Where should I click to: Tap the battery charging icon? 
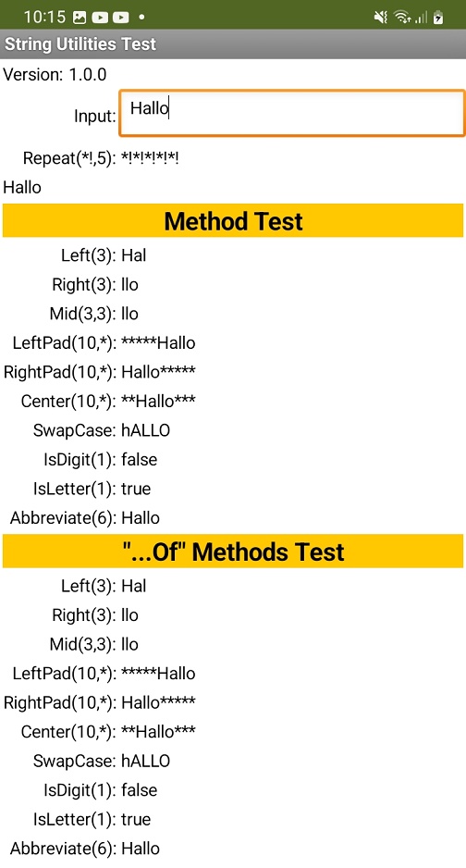(438, 18)
